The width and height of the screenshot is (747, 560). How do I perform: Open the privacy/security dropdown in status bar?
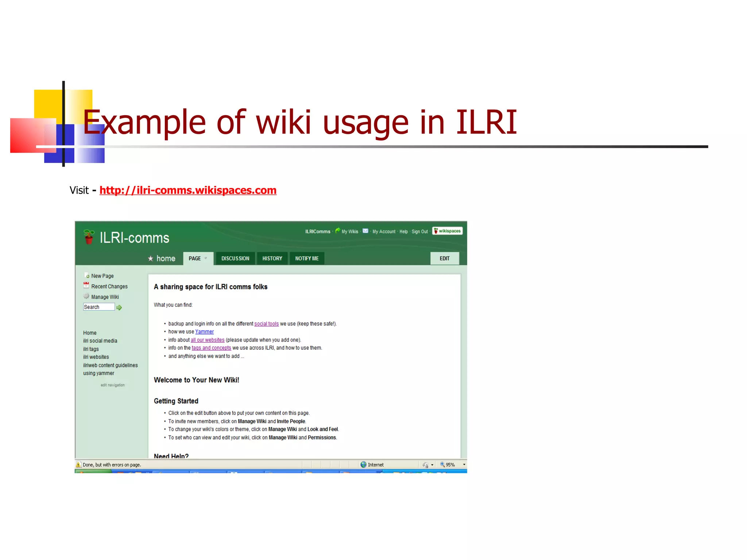click(432, 465)
